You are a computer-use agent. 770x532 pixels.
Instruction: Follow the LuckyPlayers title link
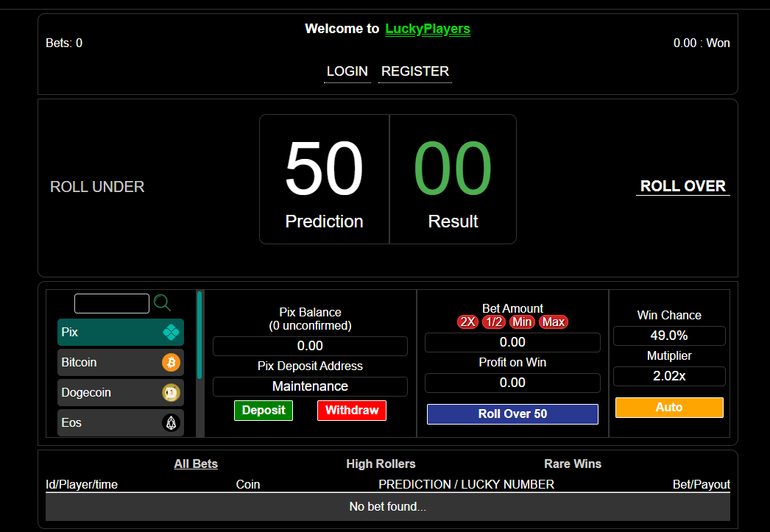pyautogui.click(x=428, y=29)
